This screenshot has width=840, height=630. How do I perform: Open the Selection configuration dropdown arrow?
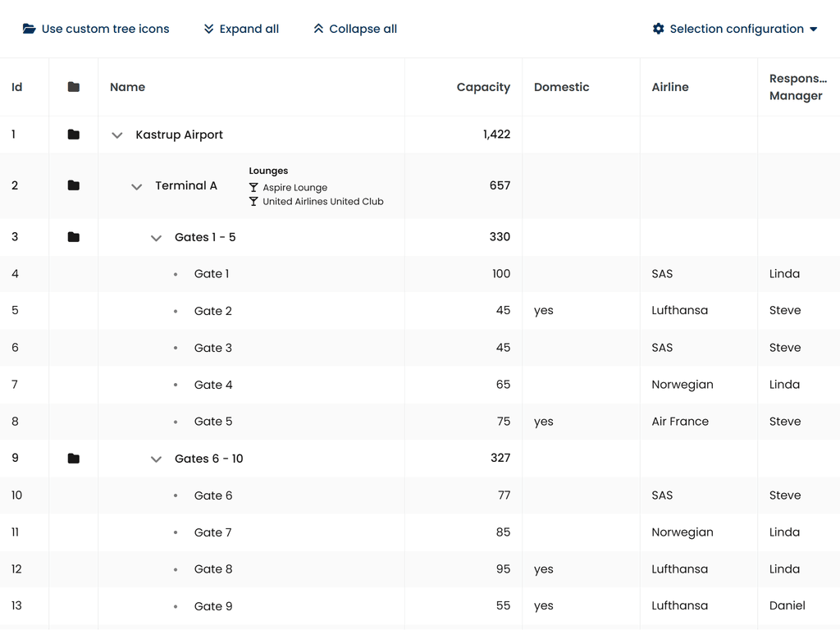pos(814,29)
